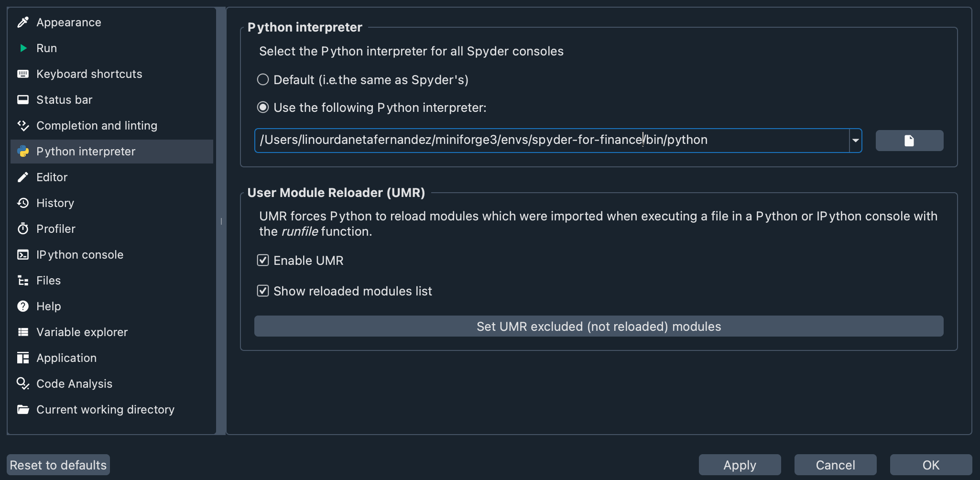Open the interpreter path dropdown arrow
This screenshot has height=480, width=980.
point(855,140)
